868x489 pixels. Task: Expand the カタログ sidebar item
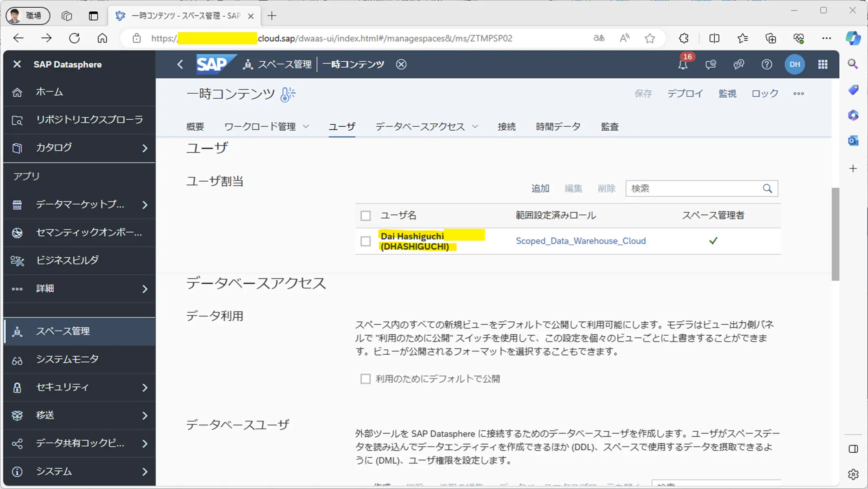point(144,148)
